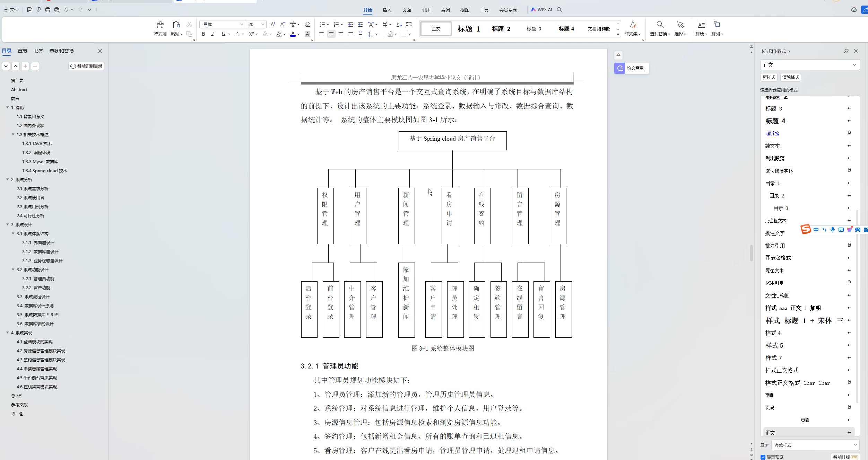Switch to the 书签 navigation tab
The height and width of the screenshot is (460, 868).
click(38, 51)
